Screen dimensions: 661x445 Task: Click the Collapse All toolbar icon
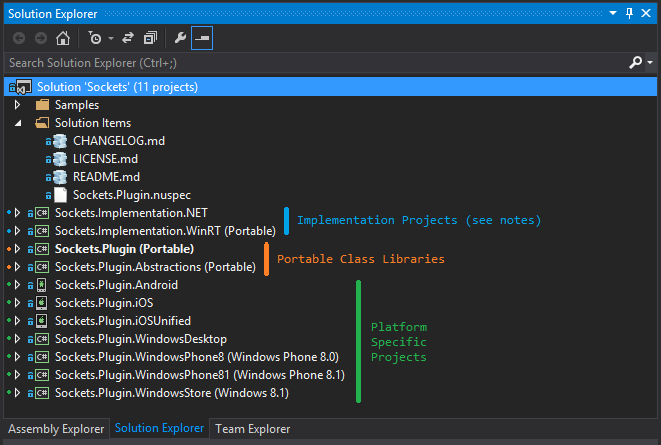coord(150,38)
